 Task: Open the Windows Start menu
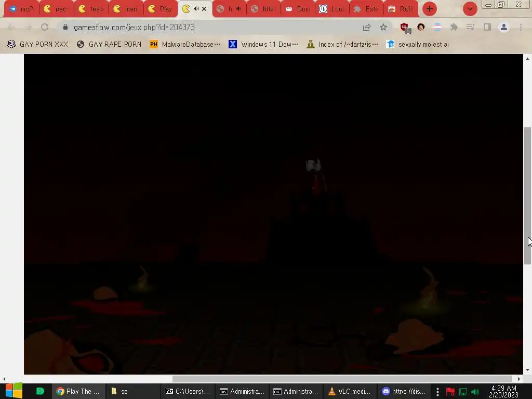(x=14, y=391)
